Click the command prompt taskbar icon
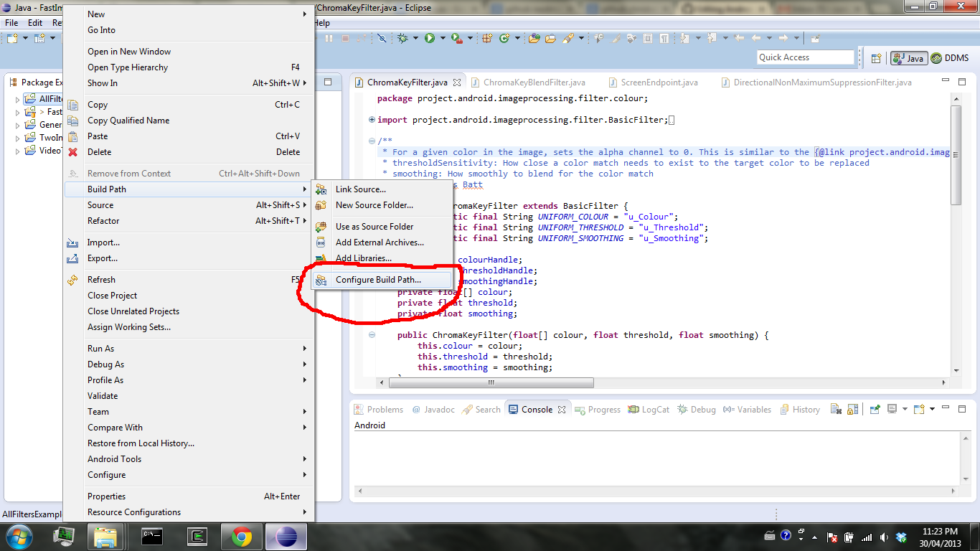Image resolution: width=980 pixels, height=551 pixels. click(152, 536)
